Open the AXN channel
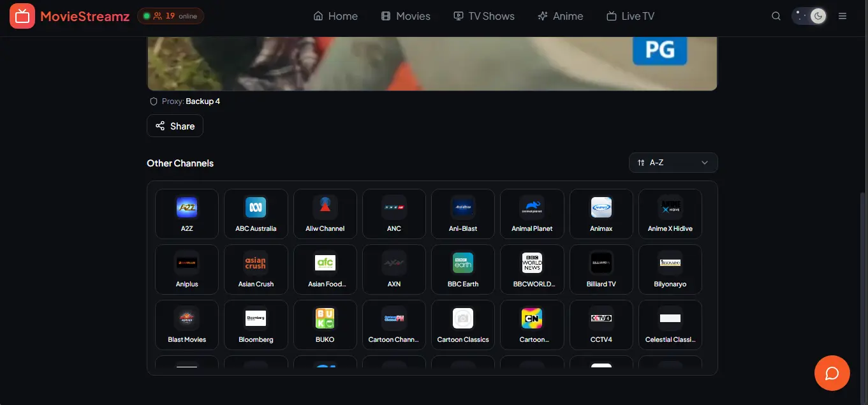The height and width of the screenshot is (405, 868). (394, 269)
